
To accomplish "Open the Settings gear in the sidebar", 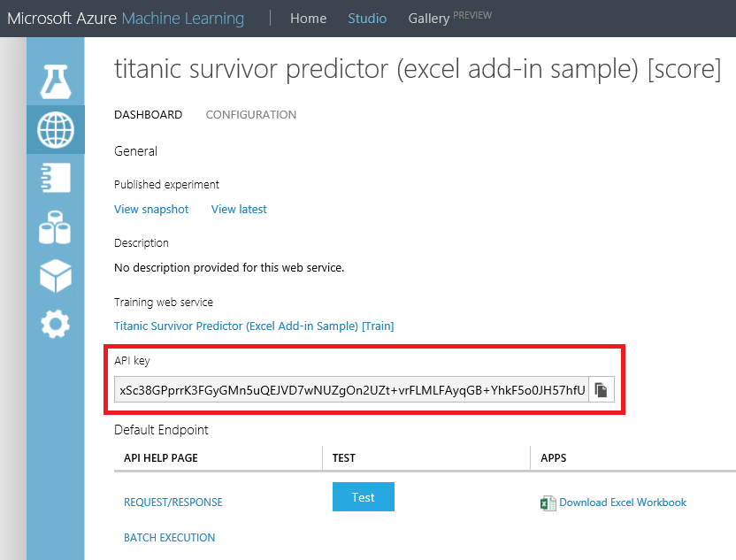I will tap(55, 324).
